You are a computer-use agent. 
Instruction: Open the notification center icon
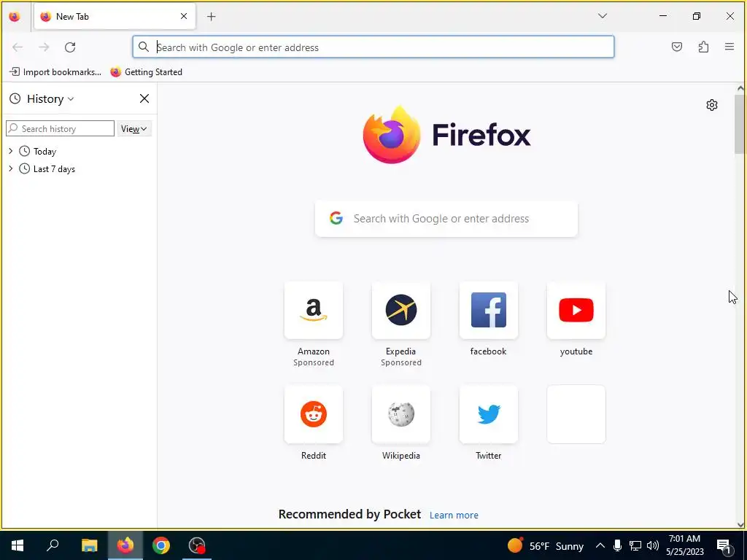click(x=724, y=545)
